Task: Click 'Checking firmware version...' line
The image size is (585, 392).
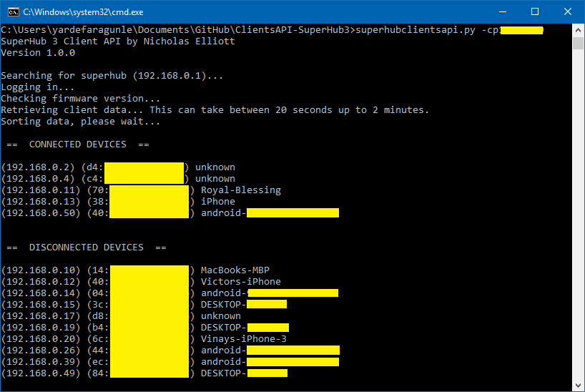Action: (81, 99)
